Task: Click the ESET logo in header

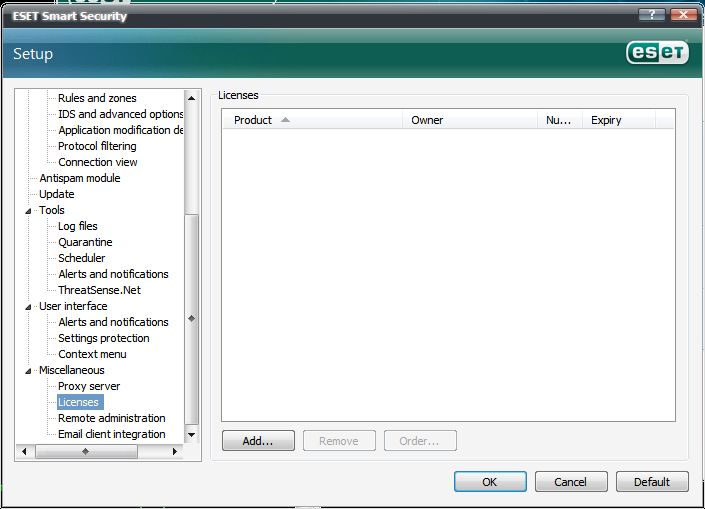Action: tap(657, 53)
